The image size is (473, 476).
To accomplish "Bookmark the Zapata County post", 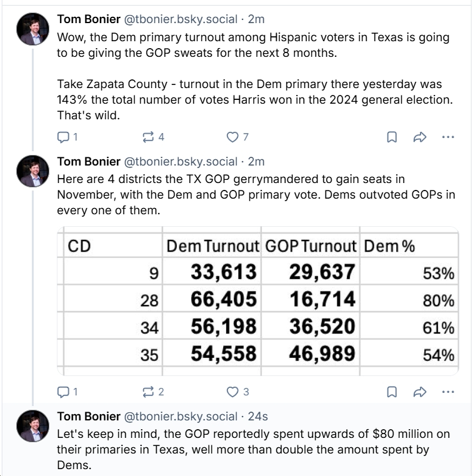I will click(391, 137).
